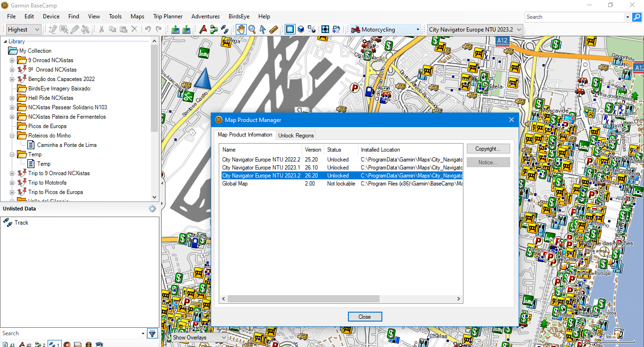Click the Center Map on selection icon

click(325, 29)
